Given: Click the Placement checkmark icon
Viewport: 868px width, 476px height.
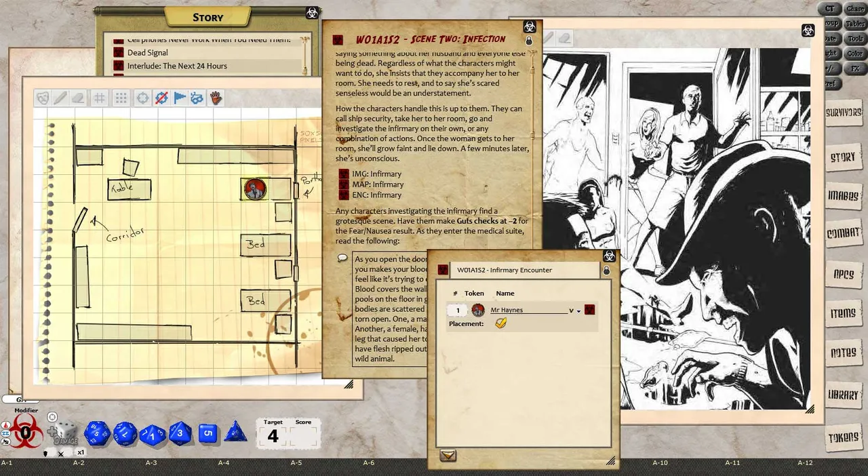Looking at the screenshot, I should [x=500, y=324].
